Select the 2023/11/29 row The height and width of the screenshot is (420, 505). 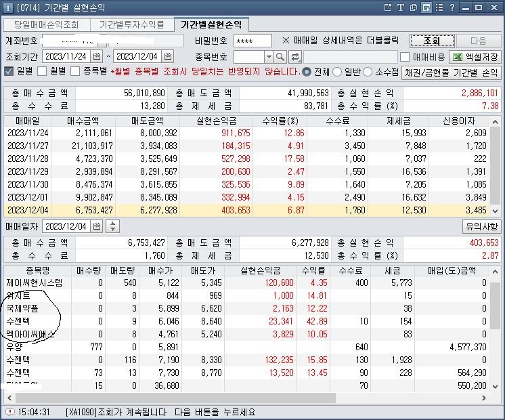click(x=247, y=171)
